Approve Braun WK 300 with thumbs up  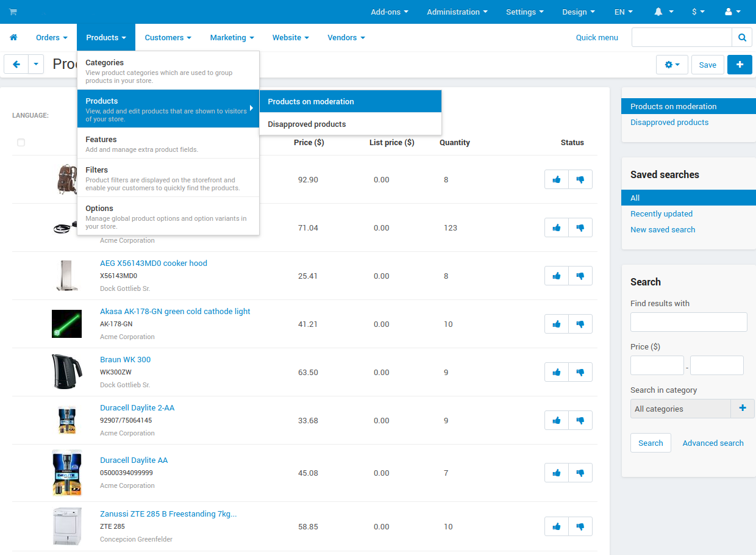557,372
